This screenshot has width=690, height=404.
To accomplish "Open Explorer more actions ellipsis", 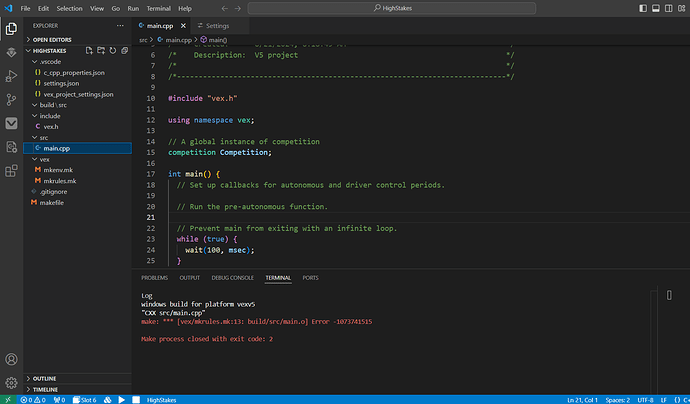I will coord(120,26).
